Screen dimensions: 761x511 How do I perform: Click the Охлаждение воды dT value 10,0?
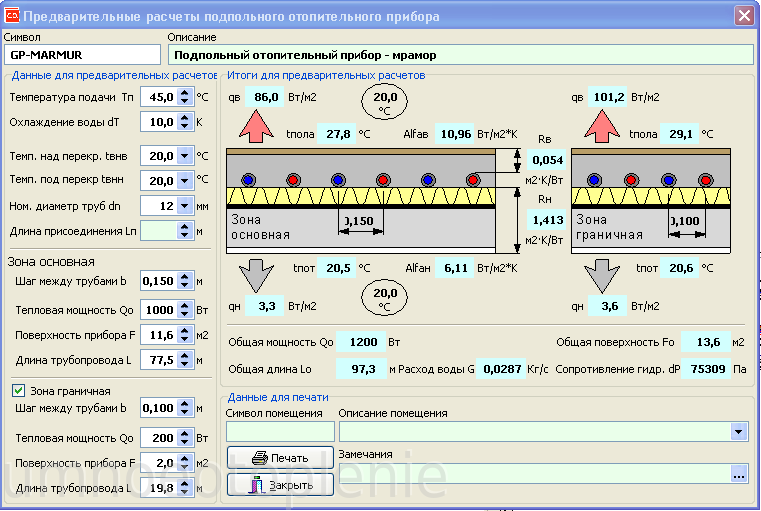coord(159,122)
